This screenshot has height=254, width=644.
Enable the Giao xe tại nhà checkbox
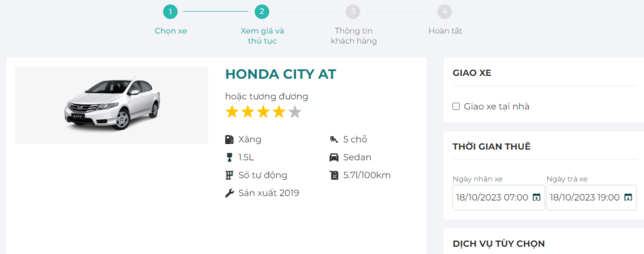[457, 107]
